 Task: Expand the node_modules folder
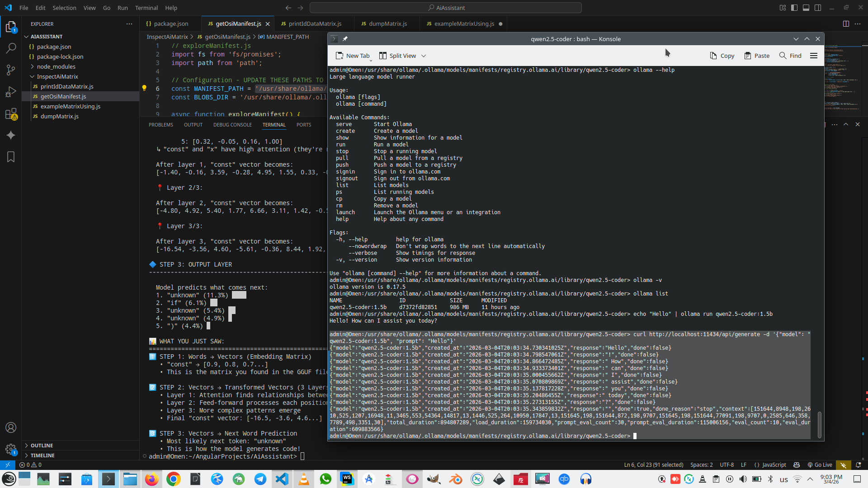pyautogui.click(x=56, y=66)
